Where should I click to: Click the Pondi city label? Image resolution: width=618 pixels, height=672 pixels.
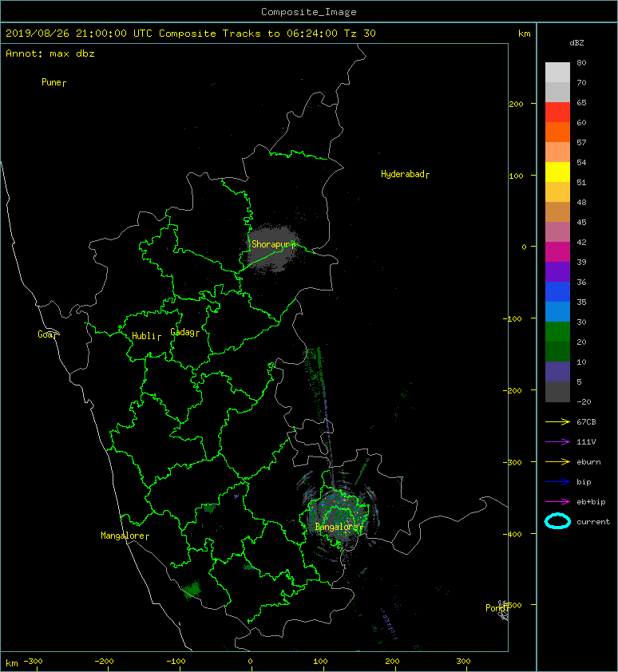click(497, 607)
